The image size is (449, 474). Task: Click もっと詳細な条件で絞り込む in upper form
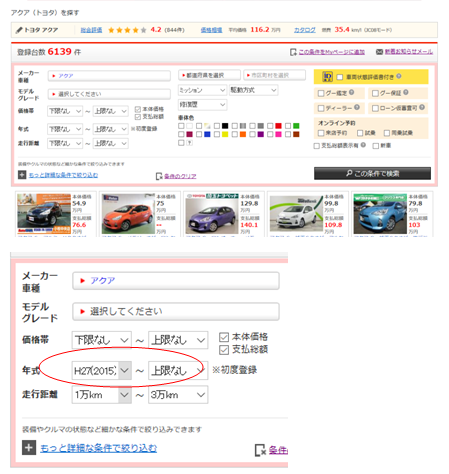pyautogui.click(x=63, y=175)
